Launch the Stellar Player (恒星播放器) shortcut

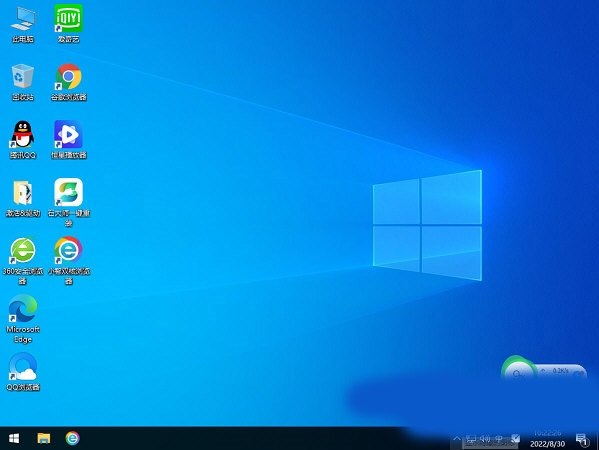[68, 140]
